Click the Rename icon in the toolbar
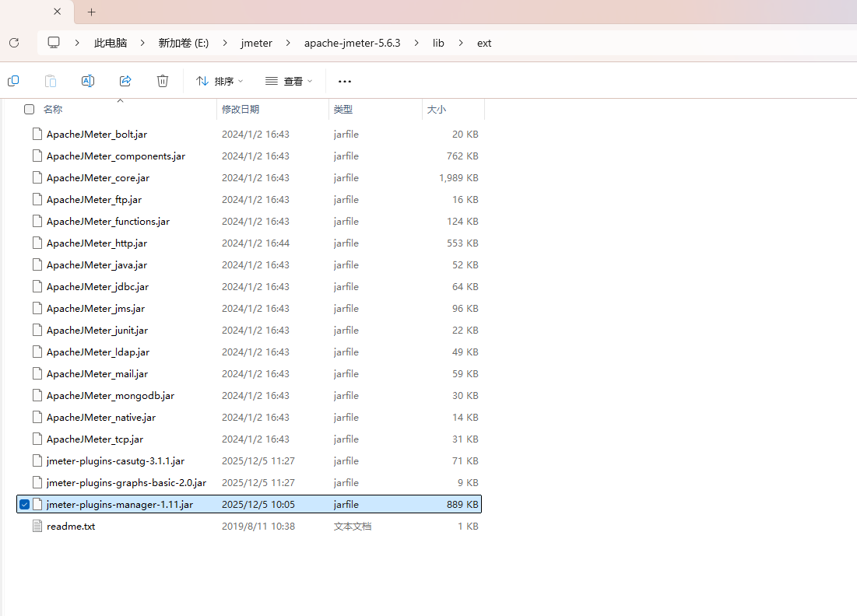The image size is (857, 616). 87,81
